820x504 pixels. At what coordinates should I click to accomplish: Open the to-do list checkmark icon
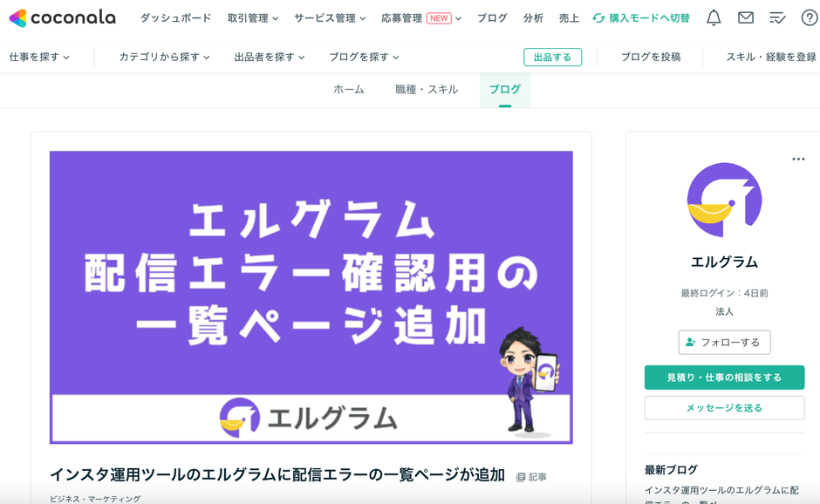pyautogui.click(x=777, y=18)
